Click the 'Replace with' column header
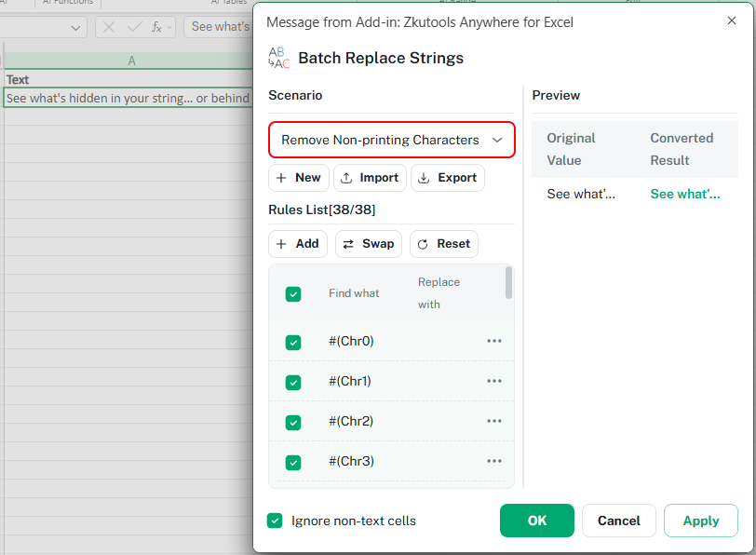 439,293
